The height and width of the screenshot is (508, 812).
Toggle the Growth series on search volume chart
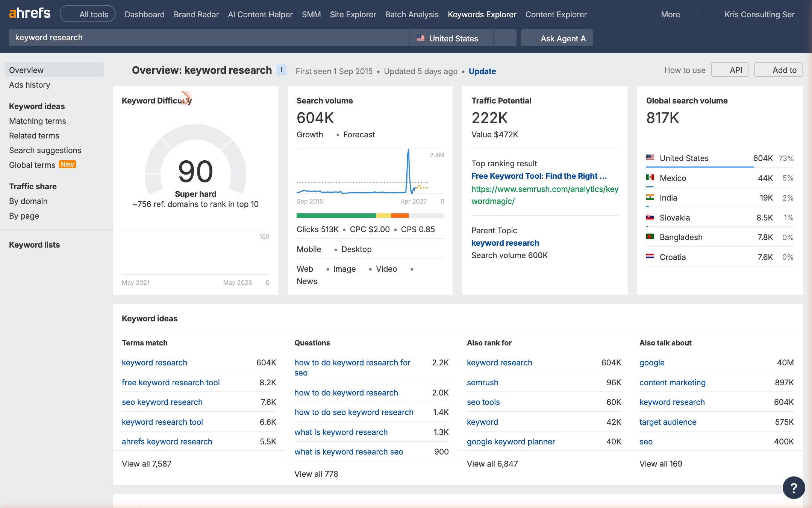coord(310,134)
